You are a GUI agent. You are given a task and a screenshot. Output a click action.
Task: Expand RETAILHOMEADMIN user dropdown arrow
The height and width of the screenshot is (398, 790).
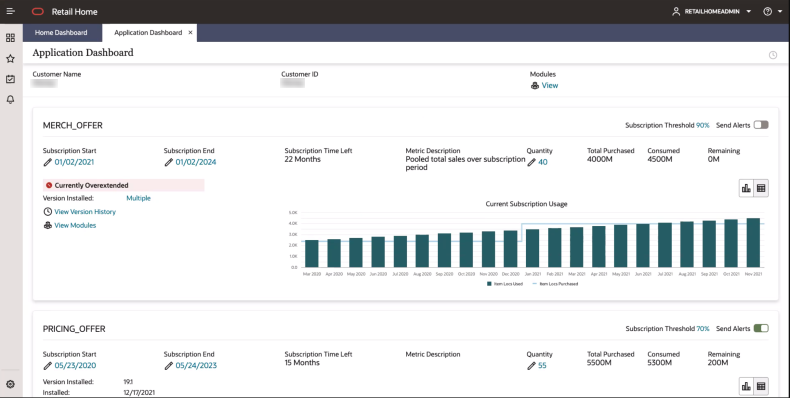pyautogui.click(x=749, y=12)
